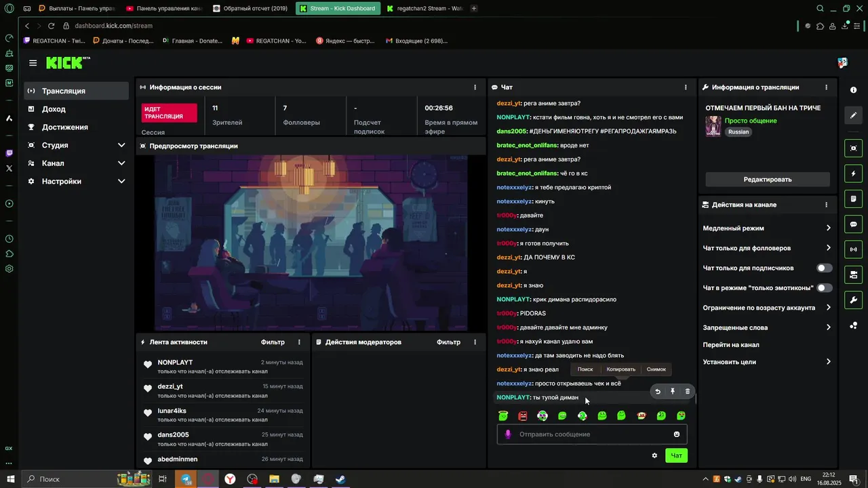
Task: Open the Windows Start menu
Action: [x=10, y=479]
